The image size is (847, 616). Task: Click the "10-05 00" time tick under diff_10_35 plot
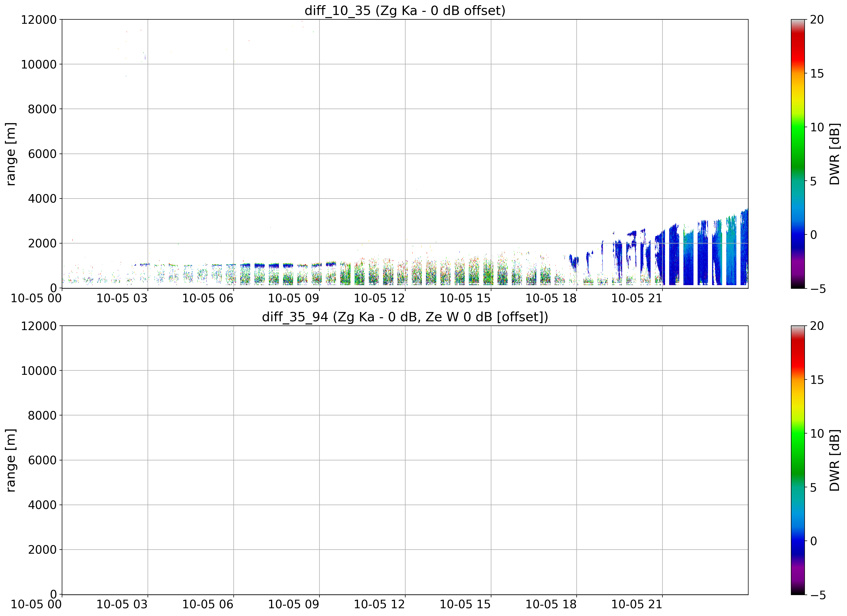coord(36,298)
